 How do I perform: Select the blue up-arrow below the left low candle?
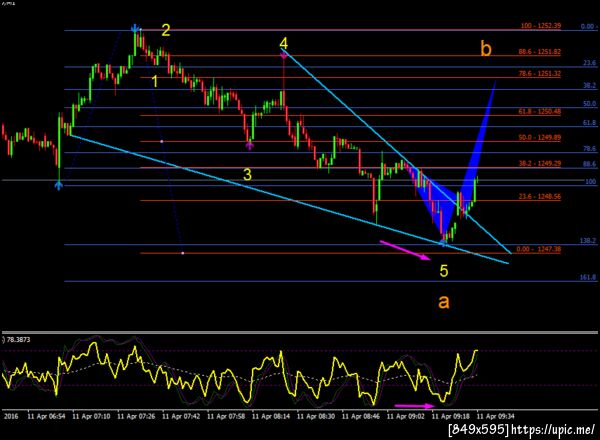point(58,186)
